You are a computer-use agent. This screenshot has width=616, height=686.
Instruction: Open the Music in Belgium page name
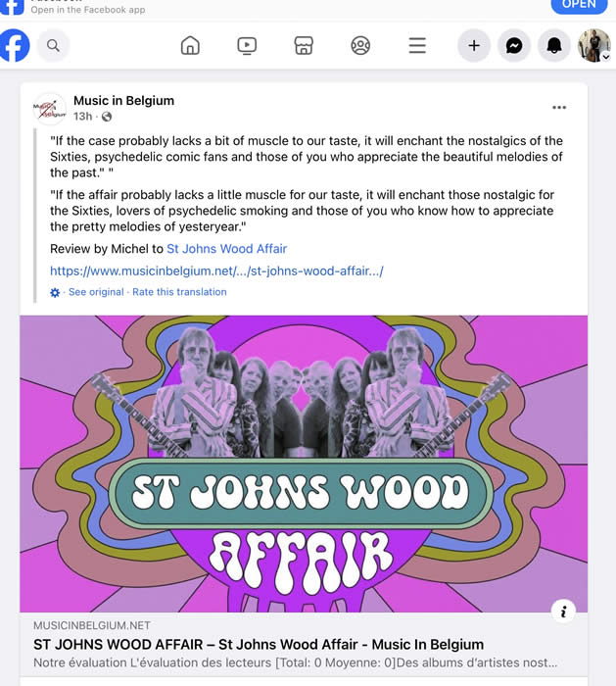tap(123, 101)
